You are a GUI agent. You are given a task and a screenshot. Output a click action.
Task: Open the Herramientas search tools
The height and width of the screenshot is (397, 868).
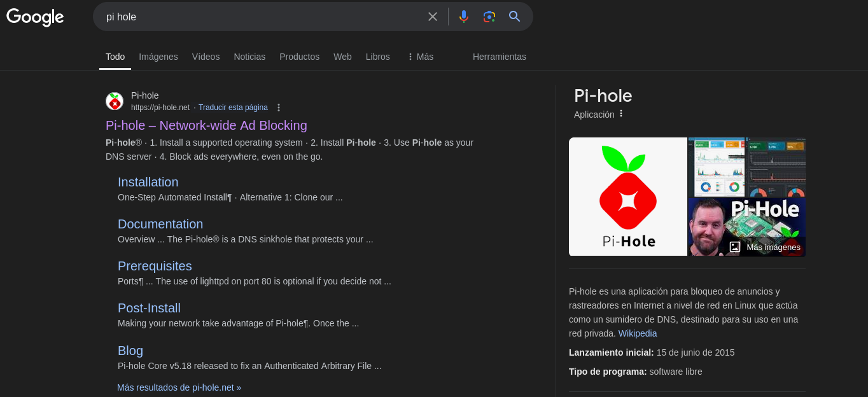(500, 57)
